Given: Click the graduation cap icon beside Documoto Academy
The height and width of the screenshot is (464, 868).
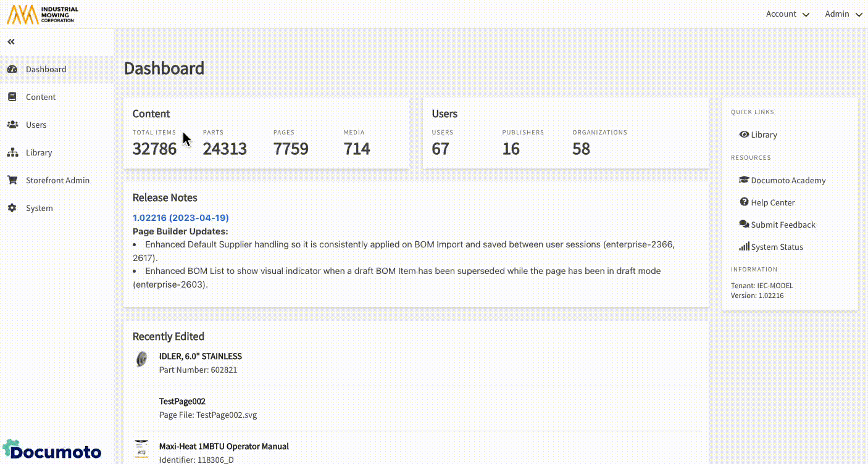Looking at the screenshot, I should pos(744,180).
